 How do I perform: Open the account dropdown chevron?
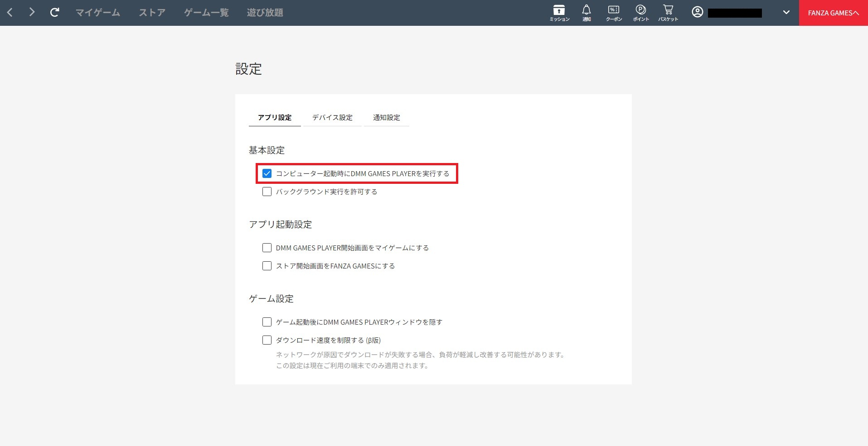pyautogui.click(x=786, y=12)
